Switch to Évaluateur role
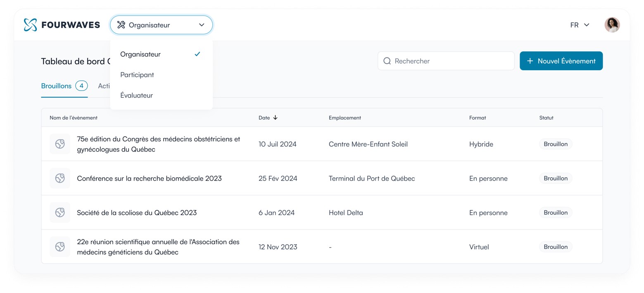This screenshot has width=644, height=293. tap(136, 95)
